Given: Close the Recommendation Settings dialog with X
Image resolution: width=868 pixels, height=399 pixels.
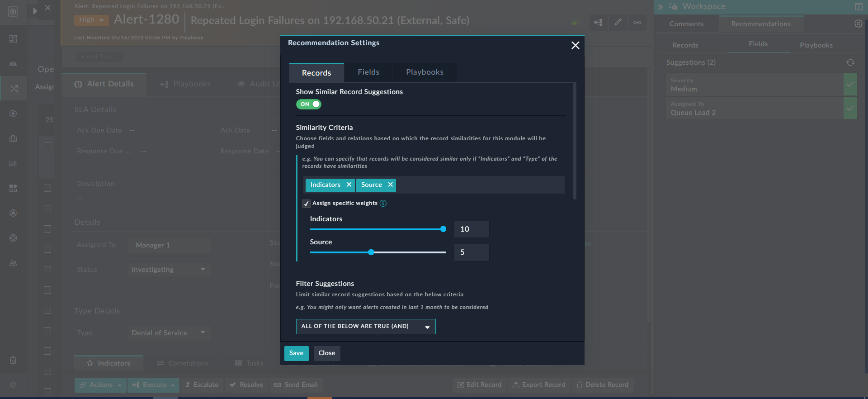Looking at the screenshot, I should tap(575, 45).
